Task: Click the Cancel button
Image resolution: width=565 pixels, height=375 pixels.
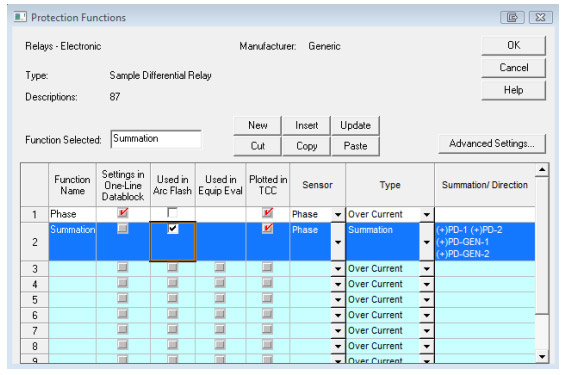Action: [513, 68]
